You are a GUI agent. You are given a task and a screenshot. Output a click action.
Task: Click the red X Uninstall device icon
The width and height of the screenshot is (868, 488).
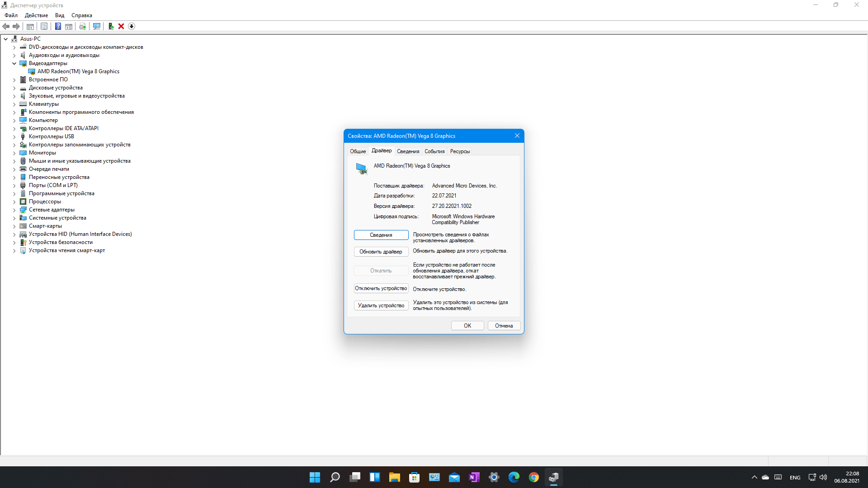121,26
